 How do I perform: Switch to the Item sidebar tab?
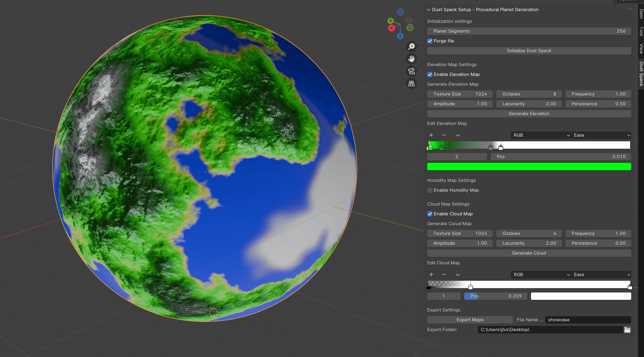click(641, 14)
